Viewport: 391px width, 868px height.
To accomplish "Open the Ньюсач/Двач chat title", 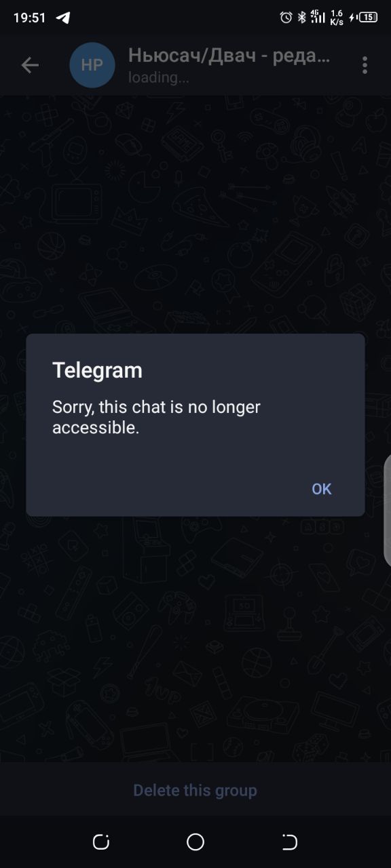I will coord(229,56).
